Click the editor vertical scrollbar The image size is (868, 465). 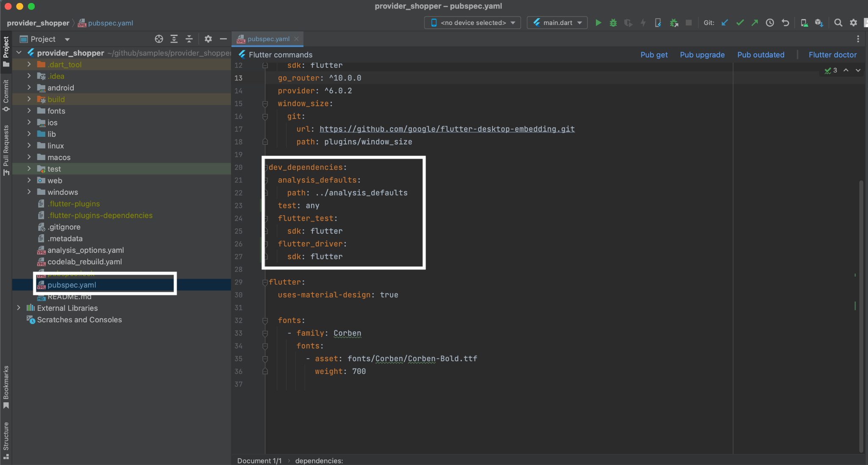click(x=861, y=316)
